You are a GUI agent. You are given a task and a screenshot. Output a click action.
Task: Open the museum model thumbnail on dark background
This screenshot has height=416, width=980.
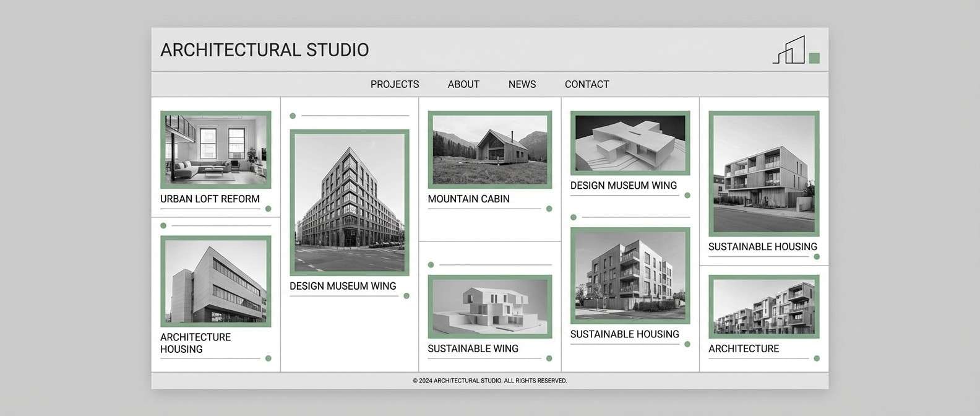click(x=630, y=143)
